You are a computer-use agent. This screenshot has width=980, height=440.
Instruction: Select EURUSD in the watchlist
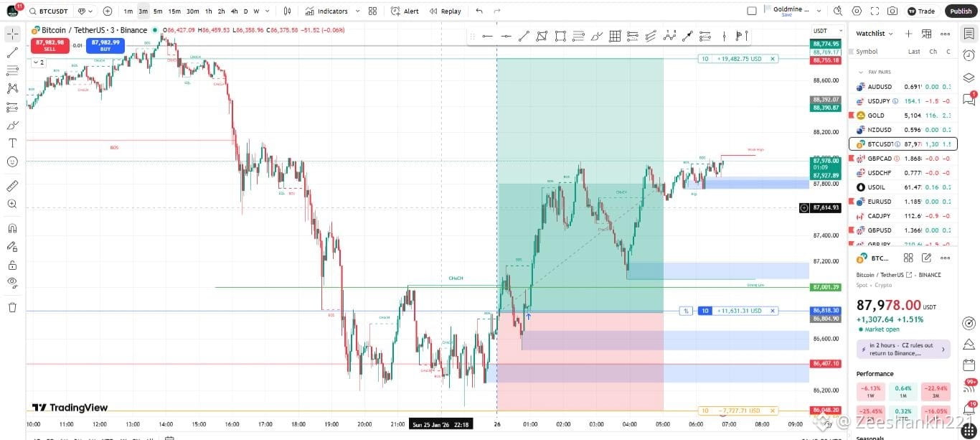click(x=903, y=201)
